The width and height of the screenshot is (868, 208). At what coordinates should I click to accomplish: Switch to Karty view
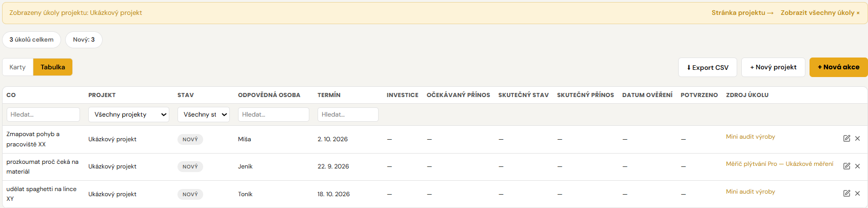point(17,67)
